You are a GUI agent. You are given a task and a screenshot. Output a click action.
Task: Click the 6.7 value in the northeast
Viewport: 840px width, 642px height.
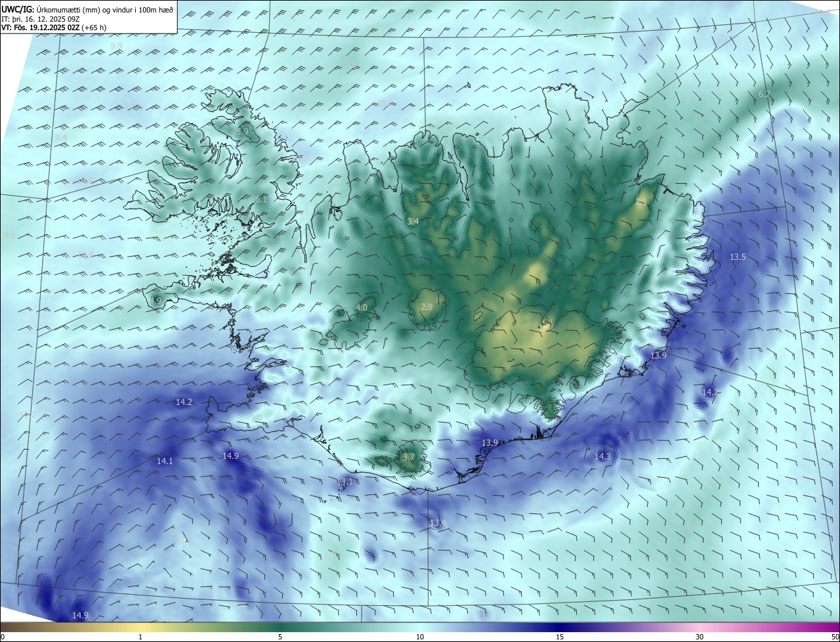tap(765, 95)
